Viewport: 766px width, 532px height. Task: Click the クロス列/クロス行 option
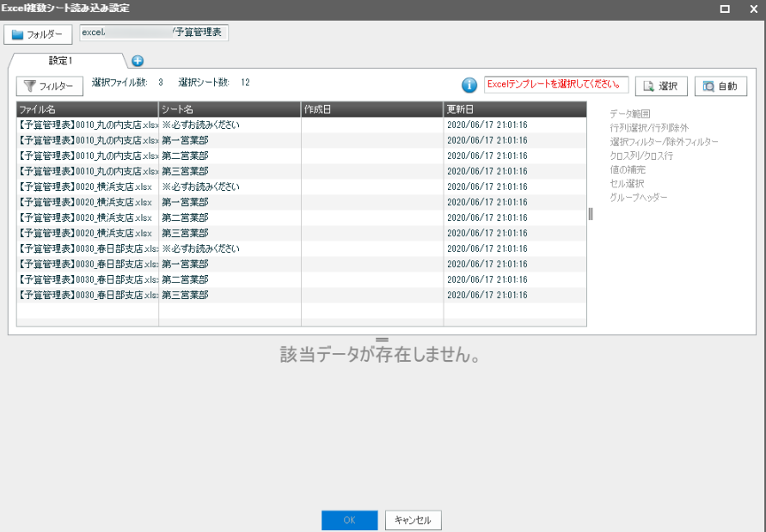click(641, 156)
